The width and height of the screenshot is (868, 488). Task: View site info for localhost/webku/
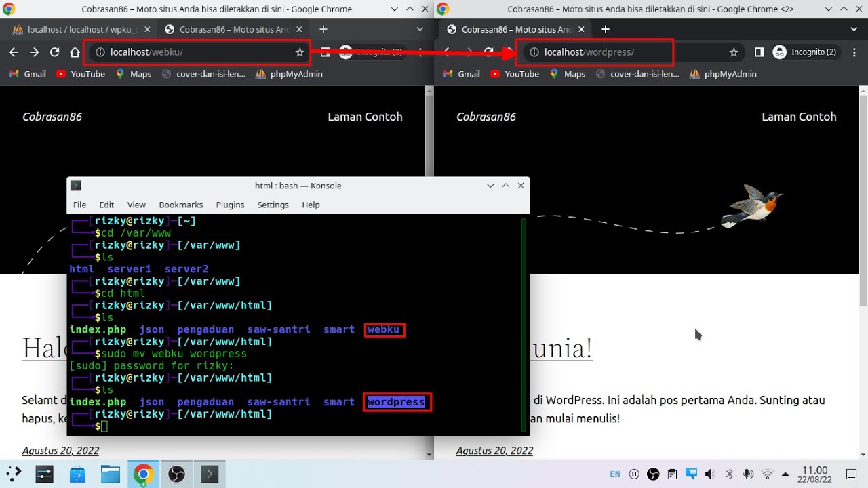100,52
